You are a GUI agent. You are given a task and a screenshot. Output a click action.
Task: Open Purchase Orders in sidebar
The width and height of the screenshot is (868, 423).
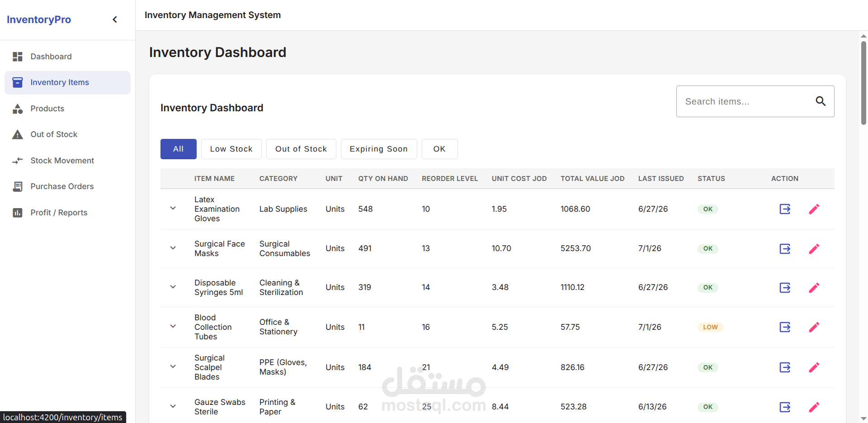tap(67, 186)
